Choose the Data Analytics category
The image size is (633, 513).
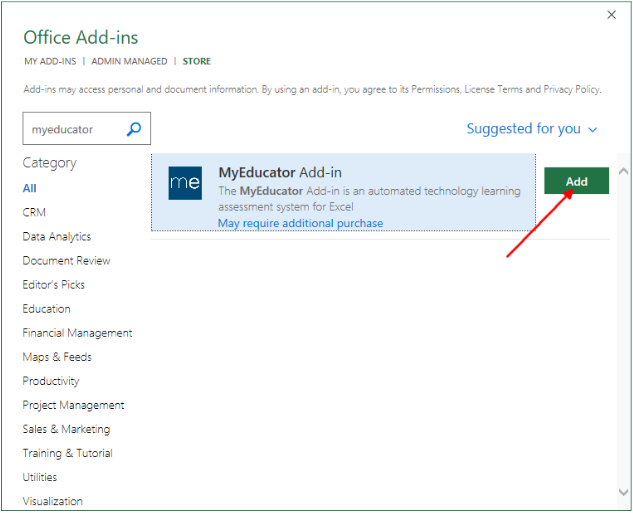click(57, 237)
